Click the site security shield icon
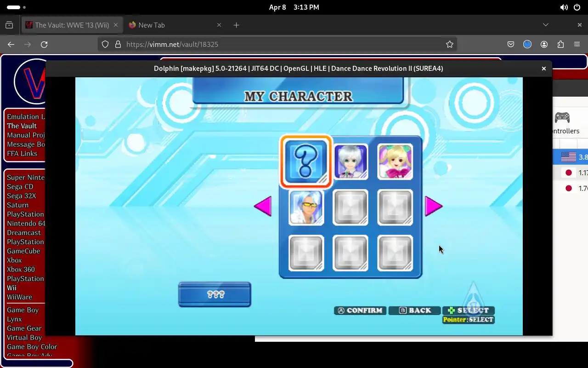Viewport: 588px width, 368px height. (x=105, y=44)
